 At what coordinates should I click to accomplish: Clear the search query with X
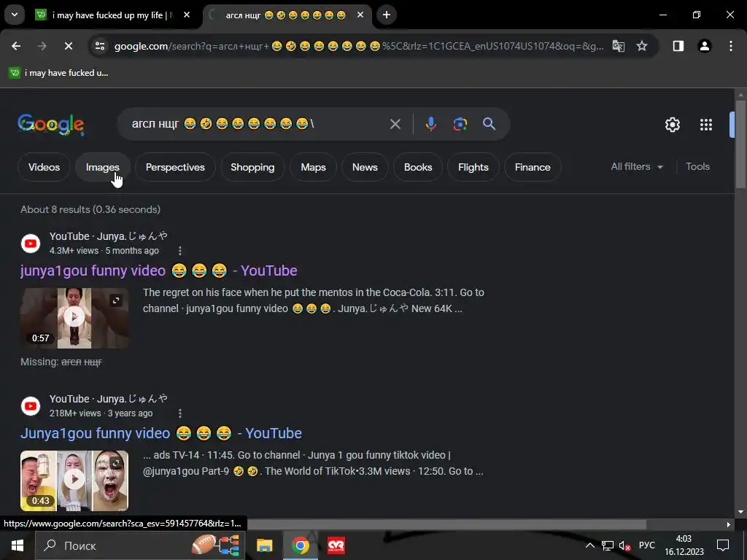pos(395,124)
